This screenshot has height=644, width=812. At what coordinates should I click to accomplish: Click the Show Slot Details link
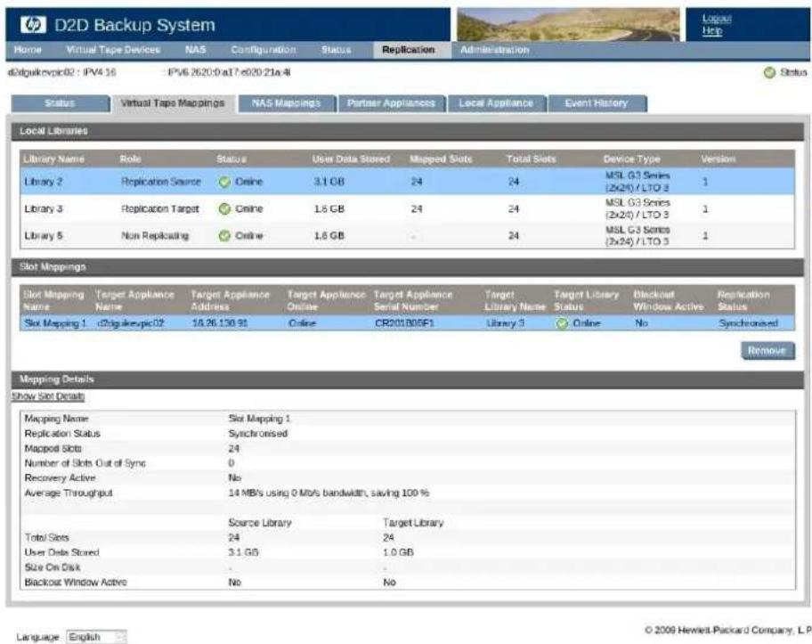coord(48,396)
